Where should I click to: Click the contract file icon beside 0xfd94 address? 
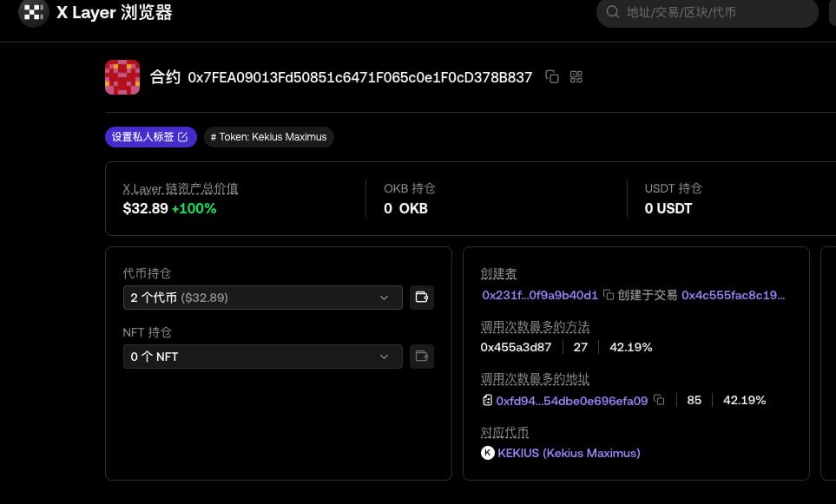coord(487,400)
